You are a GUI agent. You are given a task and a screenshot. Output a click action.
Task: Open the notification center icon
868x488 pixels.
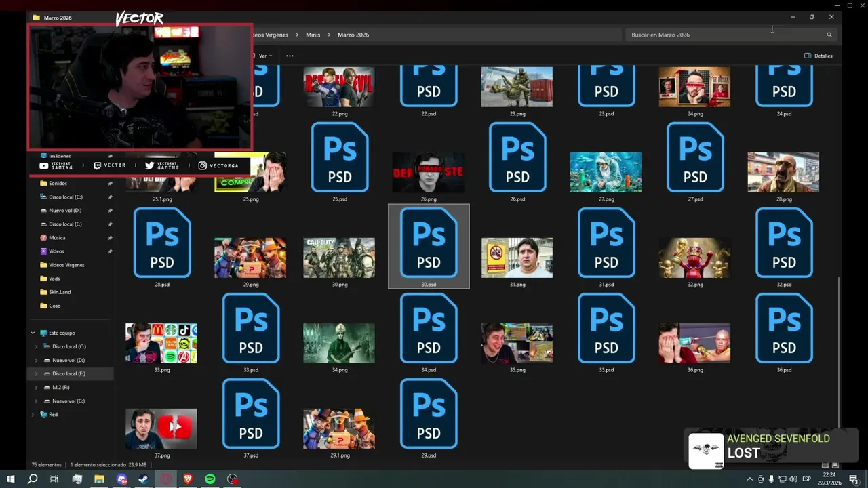coord(854,479)
